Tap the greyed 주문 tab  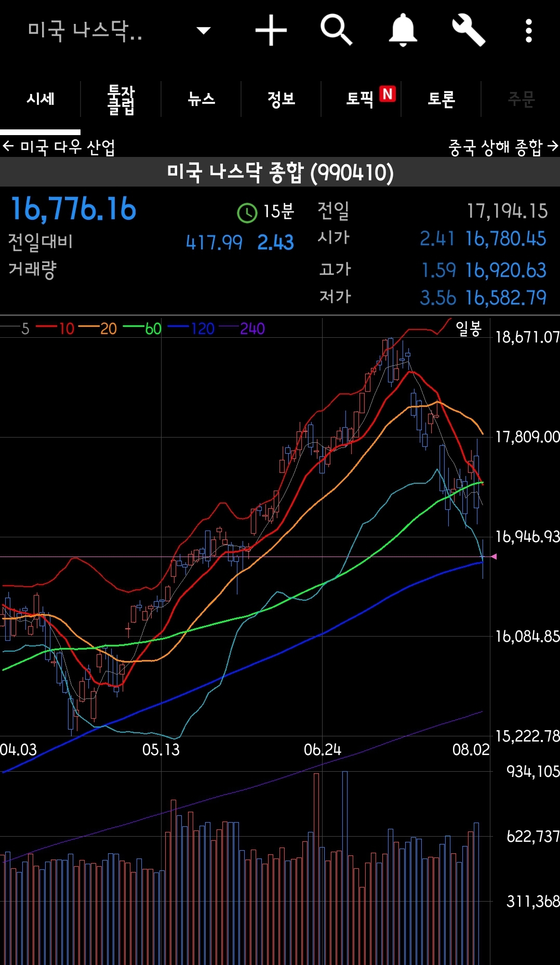521,99
